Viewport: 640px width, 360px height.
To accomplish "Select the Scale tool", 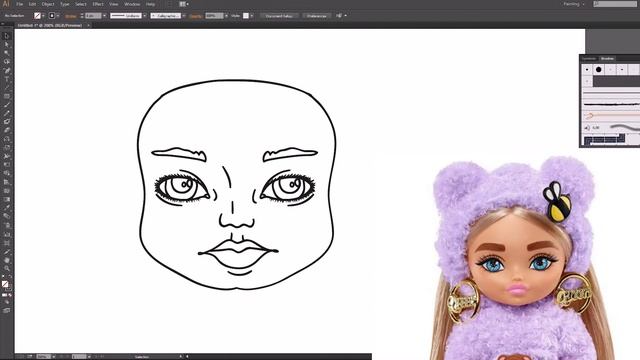I will [x=7, y=147].
